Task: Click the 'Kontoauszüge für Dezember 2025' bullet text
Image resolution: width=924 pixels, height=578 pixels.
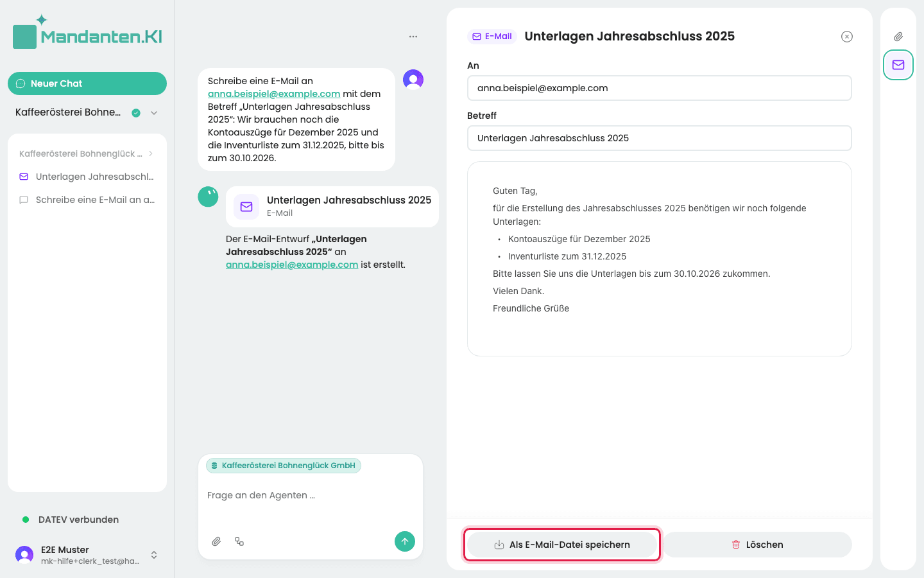Action: click(x=579, y=239)
